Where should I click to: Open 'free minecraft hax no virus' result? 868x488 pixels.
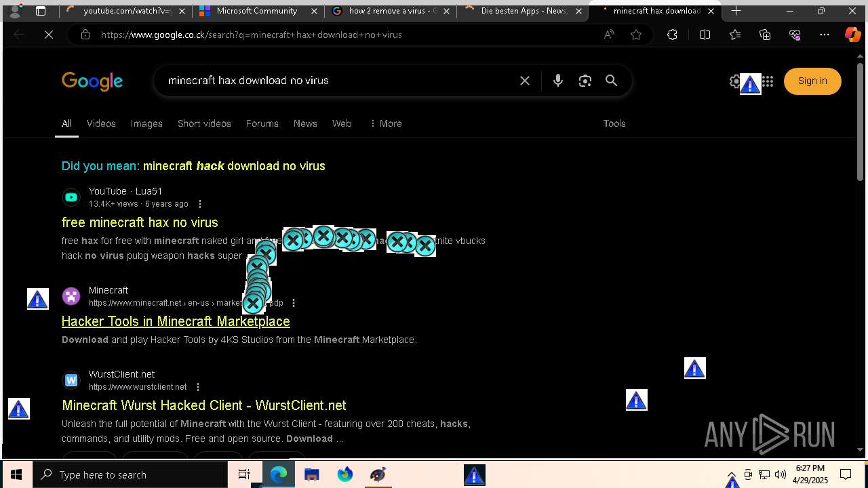coord(140,222)
